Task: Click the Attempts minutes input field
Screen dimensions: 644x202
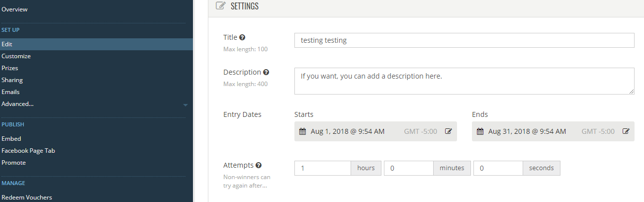Action: tap(409, 168)
